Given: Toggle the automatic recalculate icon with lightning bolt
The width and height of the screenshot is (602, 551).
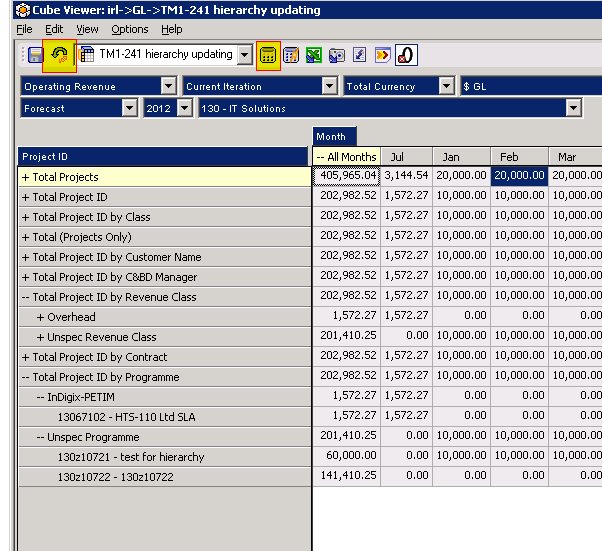Looking at the screenshot, I should (x=291, y=55).
